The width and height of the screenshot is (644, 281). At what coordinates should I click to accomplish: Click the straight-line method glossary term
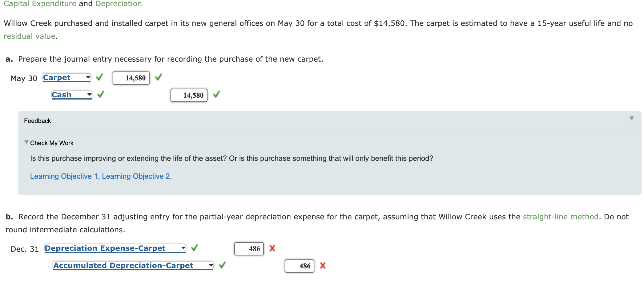click(x=560, y=217)
